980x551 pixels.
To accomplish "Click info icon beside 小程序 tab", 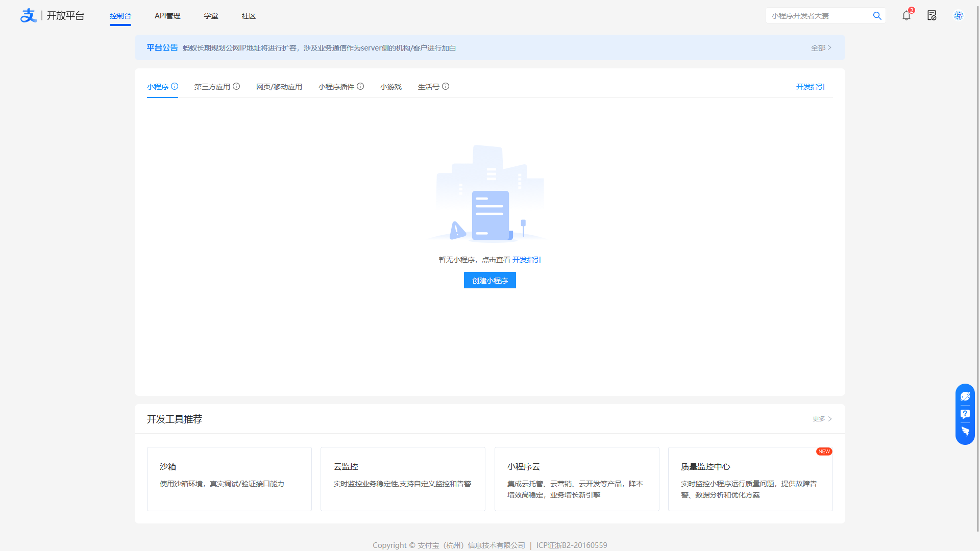I will pyautogui.click(x=175, y=86).
